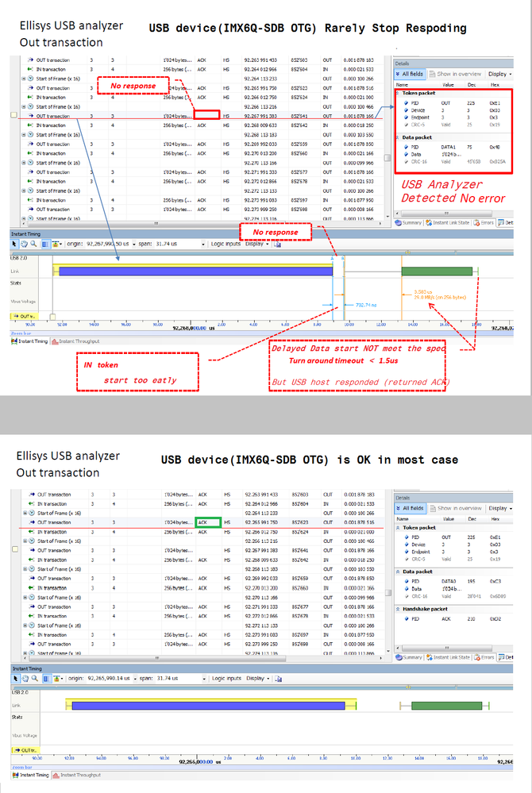The height and width of the screenshot is (793, 532).
Task: Switch to Summary tab in the OK capture
Action: [x=409, y=657]
